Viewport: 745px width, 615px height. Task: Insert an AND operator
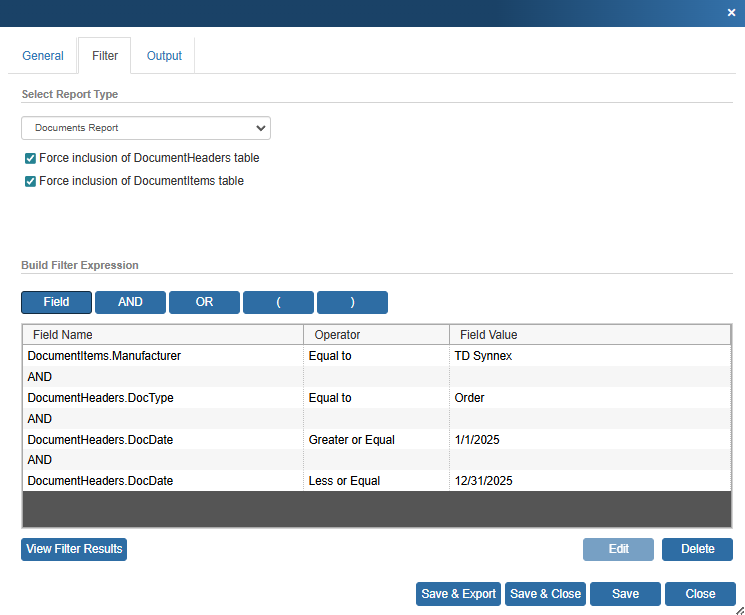(130, 302)
